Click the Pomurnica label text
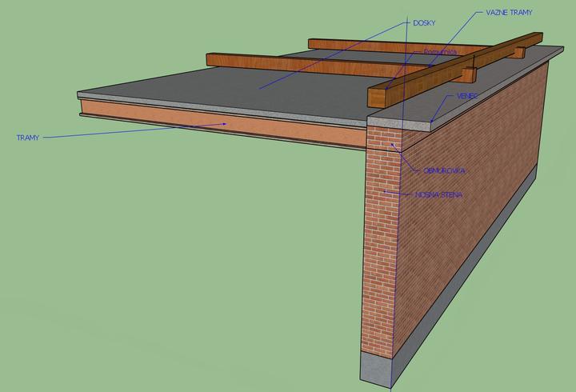Viewport: 576px width, 392px height. pyautogui.click(x=439, y=52)
